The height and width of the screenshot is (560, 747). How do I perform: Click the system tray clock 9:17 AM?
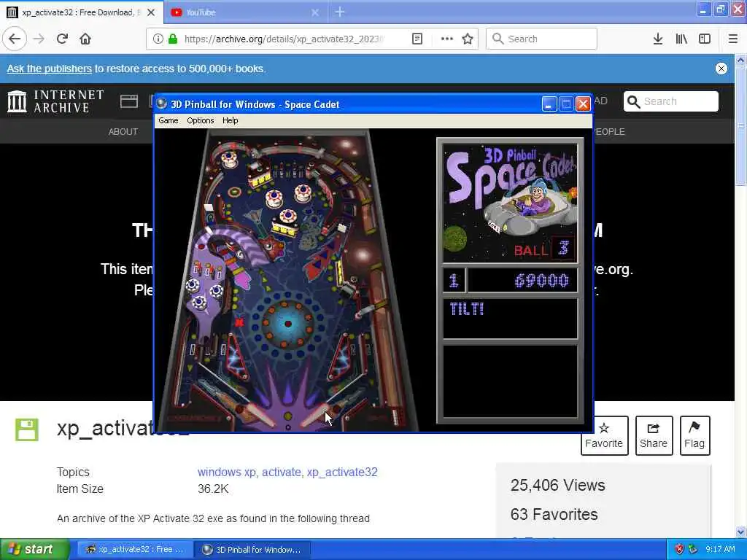(x=720, y=549)
